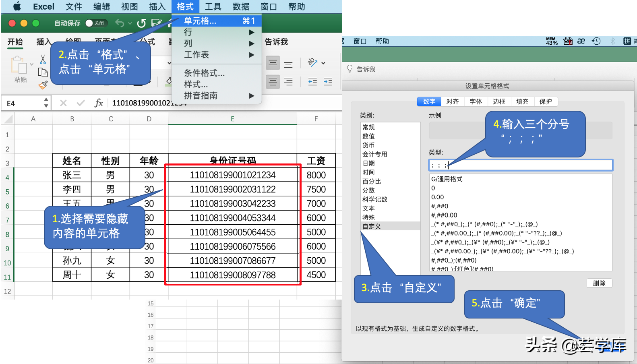Select 科学记数 in the category list
The image size is (637, 364).
pyautogui.click(x=391, y=199)
